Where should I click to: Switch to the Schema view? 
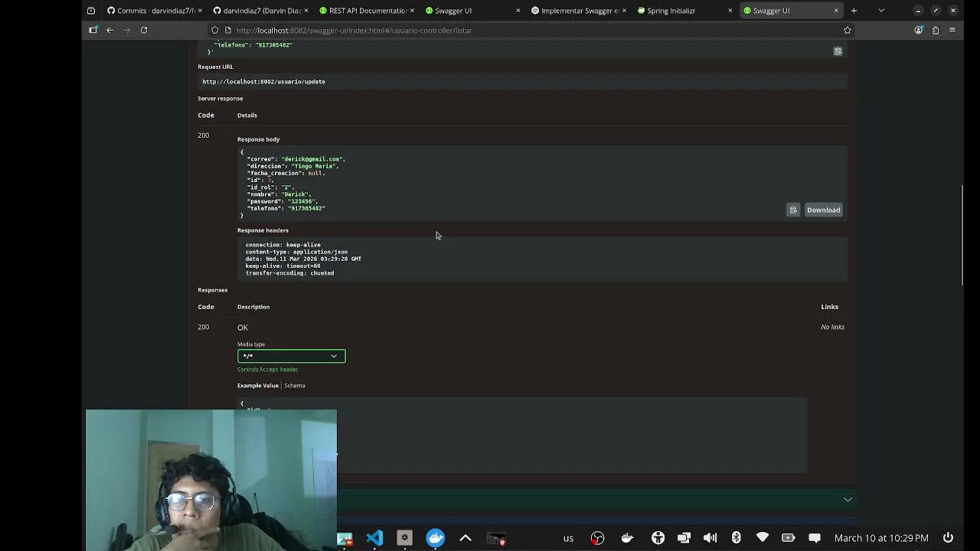click(295, 386)
